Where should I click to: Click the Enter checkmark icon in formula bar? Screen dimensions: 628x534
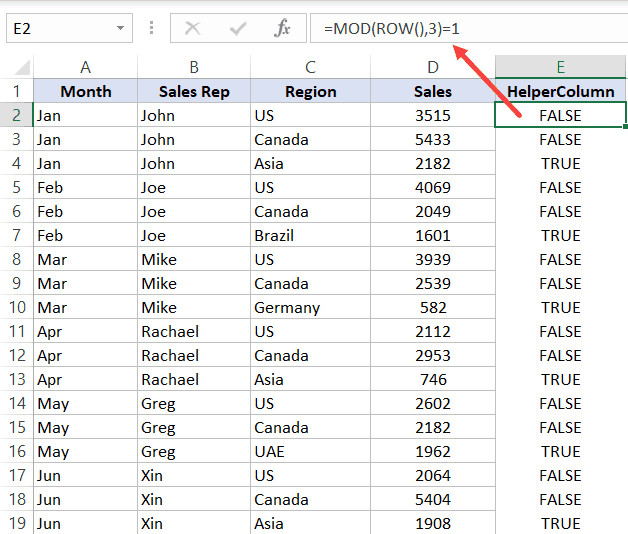coord(237,29)
